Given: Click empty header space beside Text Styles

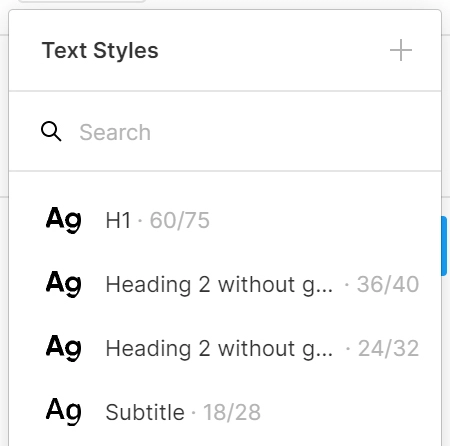Looking at the screenshot, I should point(273,51).
